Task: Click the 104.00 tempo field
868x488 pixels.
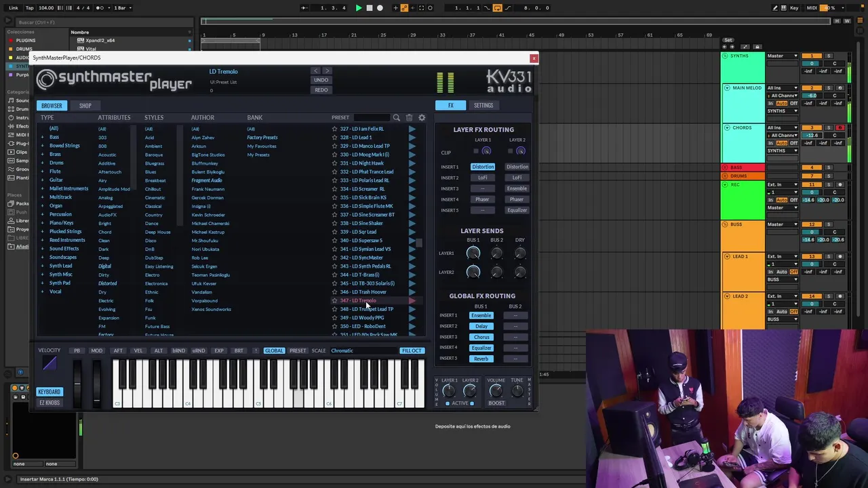Action: [x=46, y=8]
